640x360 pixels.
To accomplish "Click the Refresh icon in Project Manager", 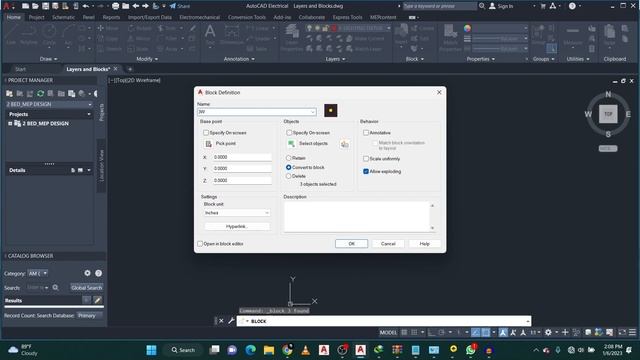I will [x=40, y=93].
